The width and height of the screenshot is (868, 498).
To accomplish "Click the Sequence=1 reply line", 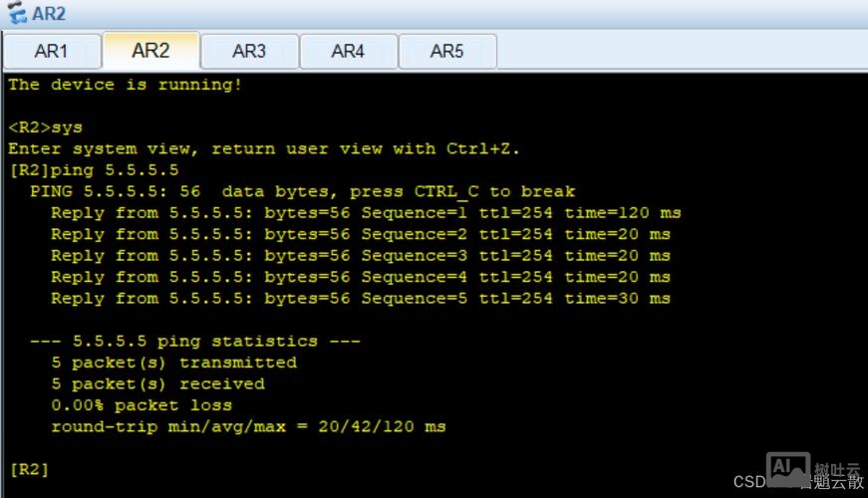I will click(366, 213).
